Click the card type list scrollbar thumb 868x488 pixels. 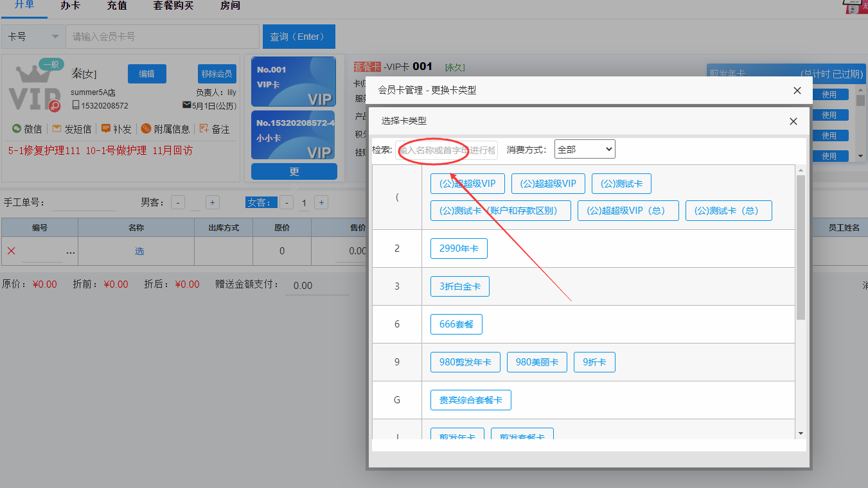click(x=801, y=247)
